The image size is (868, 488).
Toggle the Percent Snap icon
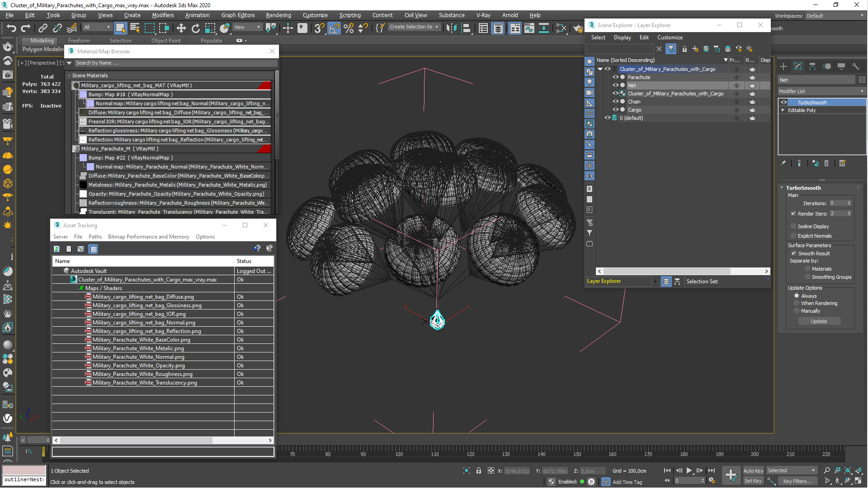(349, 28)
